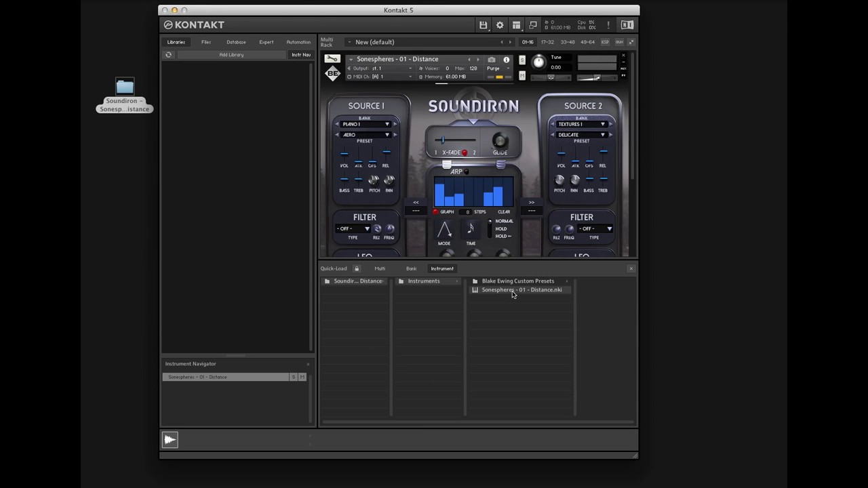Open Kontakt options via gear icon
Image resolution: width=868 pixels, height=488 pixels.
pos(500,25)
